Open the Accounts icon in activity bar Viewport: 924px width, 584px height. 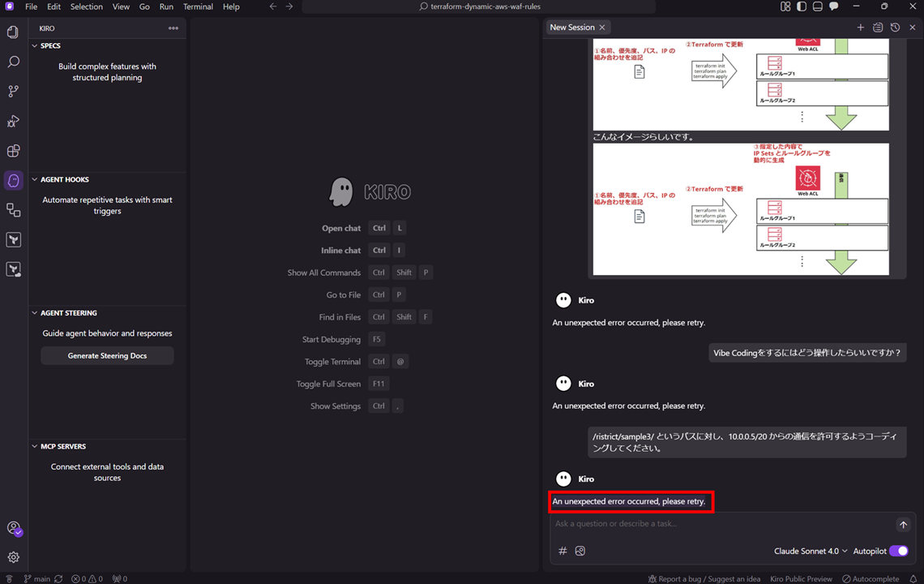(14, 529)
